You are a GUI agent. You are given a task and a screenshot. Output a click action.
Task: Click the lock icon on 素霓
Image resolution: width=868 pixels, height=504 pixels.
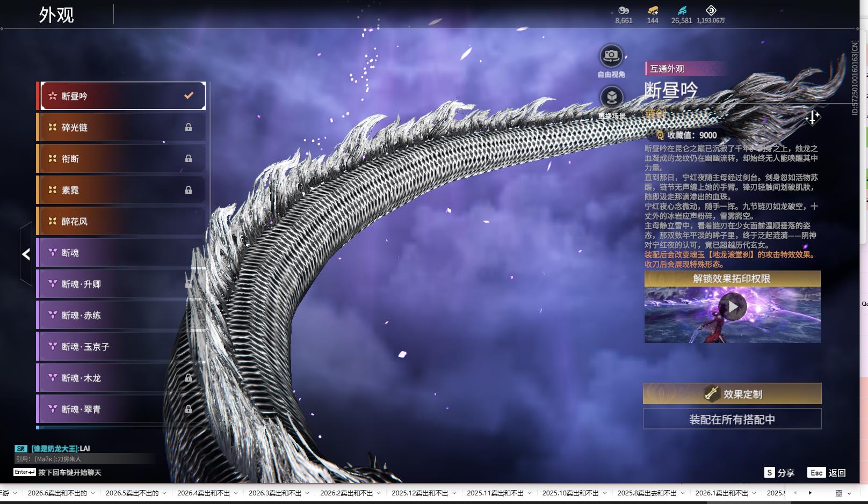click(x=189, y=189)
